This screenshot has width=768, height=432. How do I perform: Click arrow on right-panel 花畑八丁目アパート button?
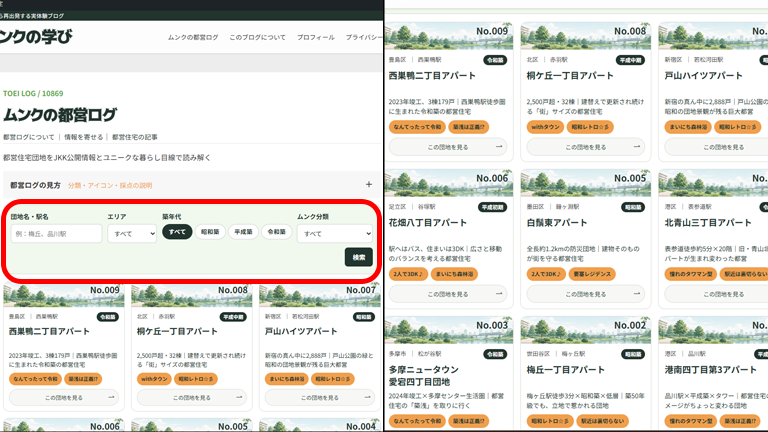point(499,294)
